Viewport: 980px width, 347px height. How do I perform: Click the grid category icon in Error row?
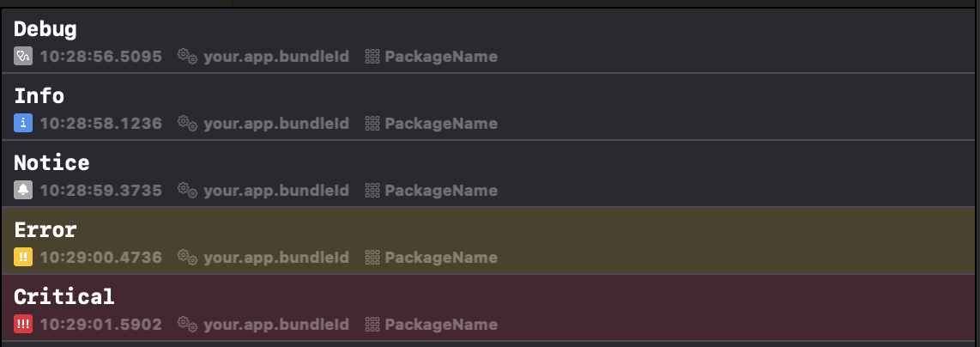pyautogui.click(x=372, y=257)
